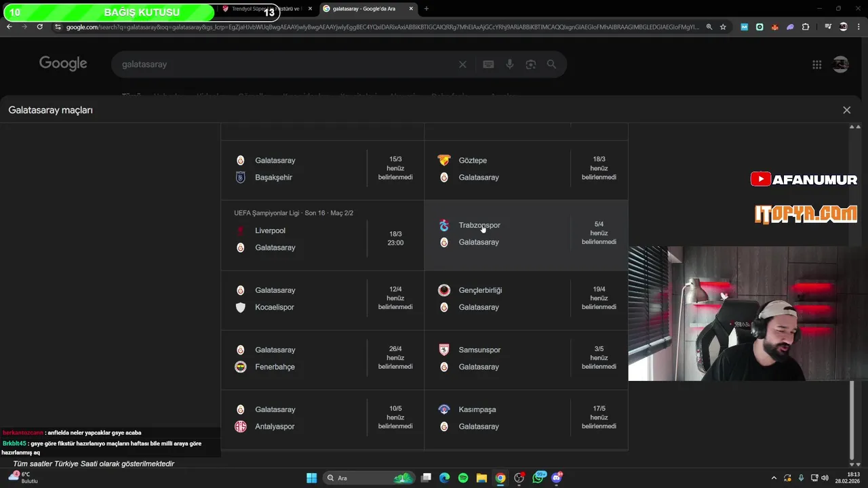Search by image using the camera icon

coord(531,64)
